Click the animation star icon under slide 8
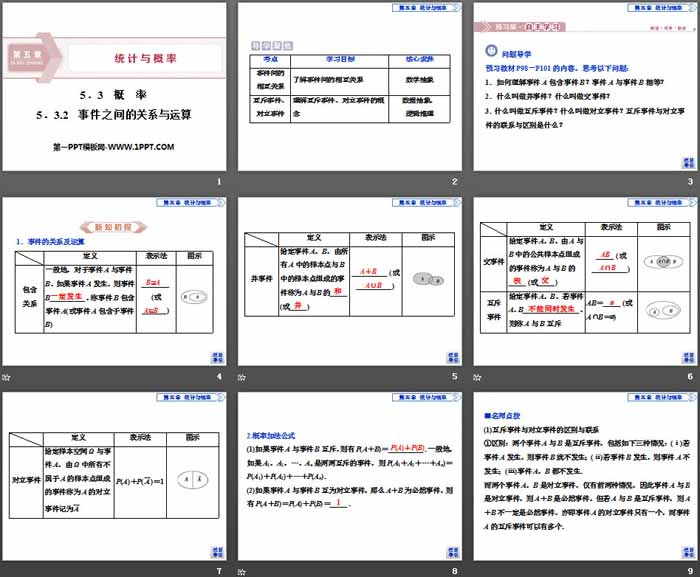700x577 pixels. click(x=240, y=571)
